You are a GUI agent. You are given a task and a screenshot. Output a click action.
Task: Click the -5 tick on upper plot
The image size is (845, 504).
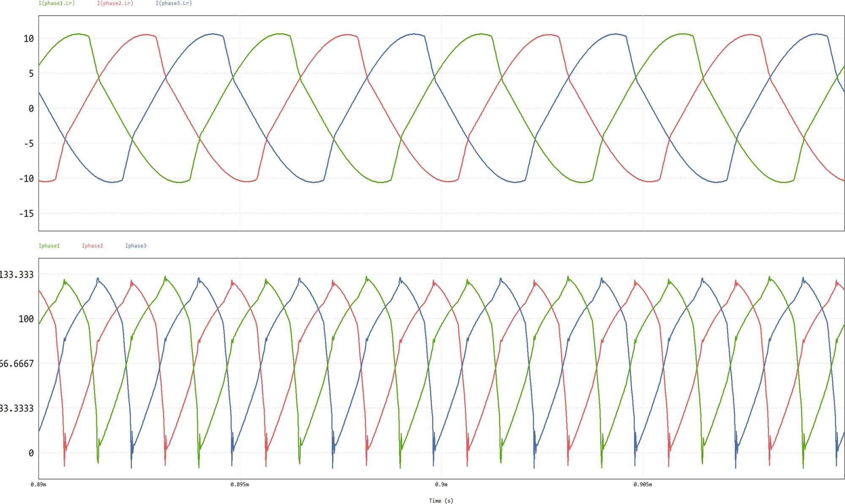28,144
